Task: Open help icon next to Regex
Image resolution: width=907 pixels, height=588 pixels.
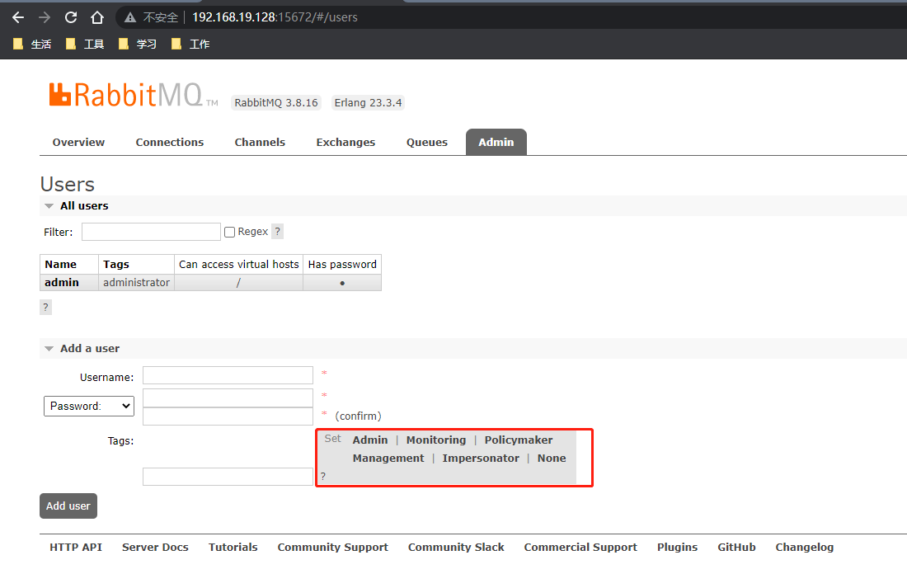Action: 278,232
